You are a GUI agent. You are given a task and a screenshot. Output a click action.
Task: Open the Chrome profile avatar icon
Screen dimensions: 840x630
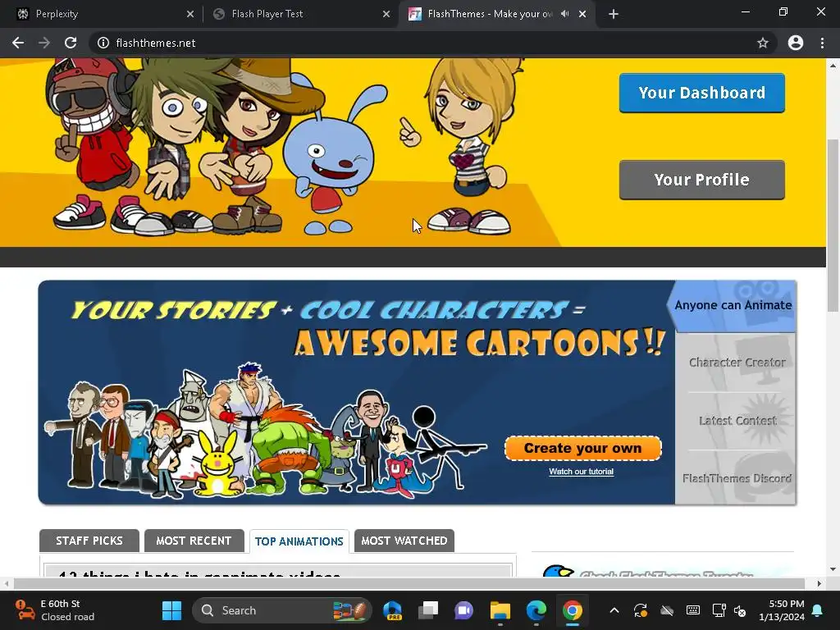[796, 43]
